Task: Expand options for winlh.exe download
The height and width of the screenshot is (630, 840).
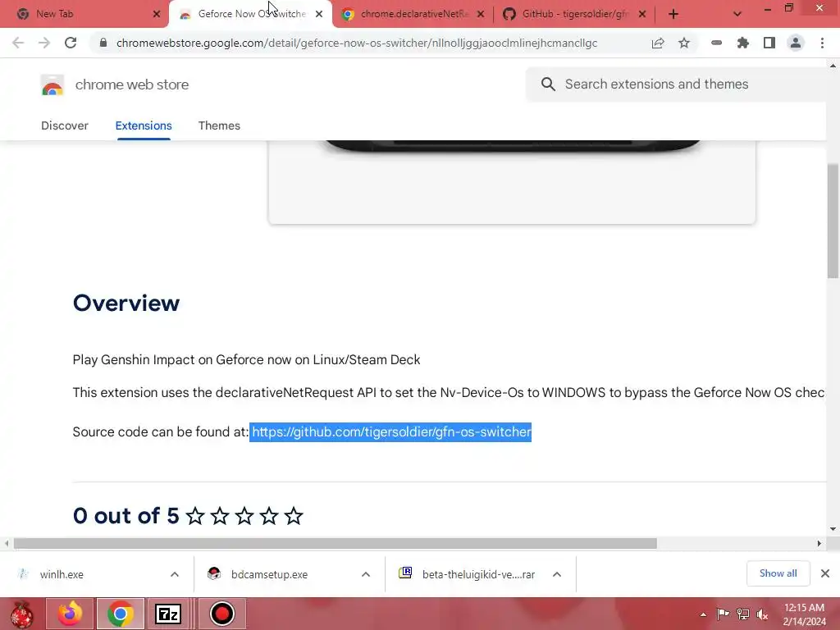Action: click(x=175, y=574)
